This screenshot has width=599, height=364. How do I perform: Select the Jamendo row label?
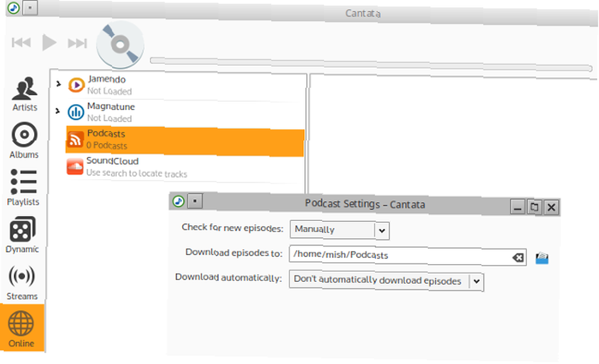(x=107, y=79)
